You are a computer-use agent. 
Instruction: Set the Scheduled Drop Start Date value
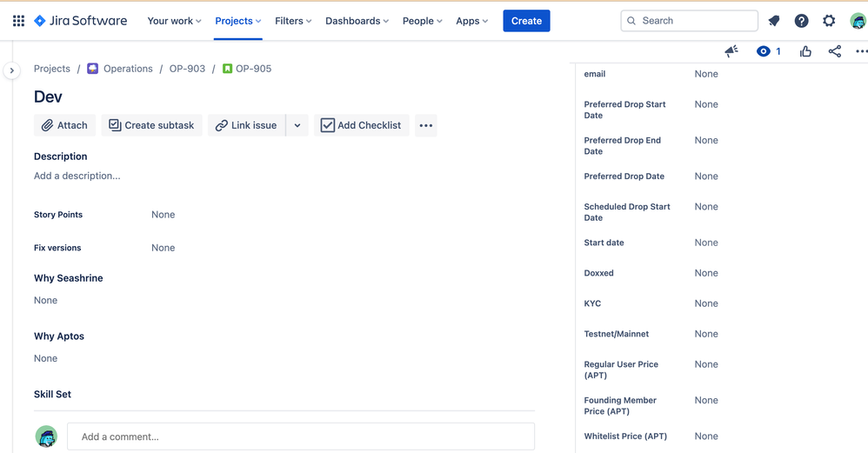pyautogui.click(x=706, y=207)
